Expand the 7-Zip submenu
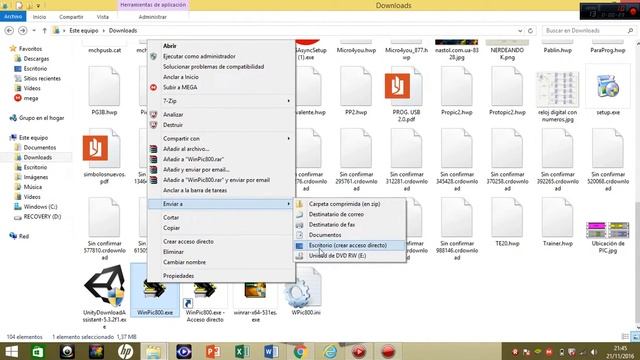640x360 pixels. tap(221, 101)
